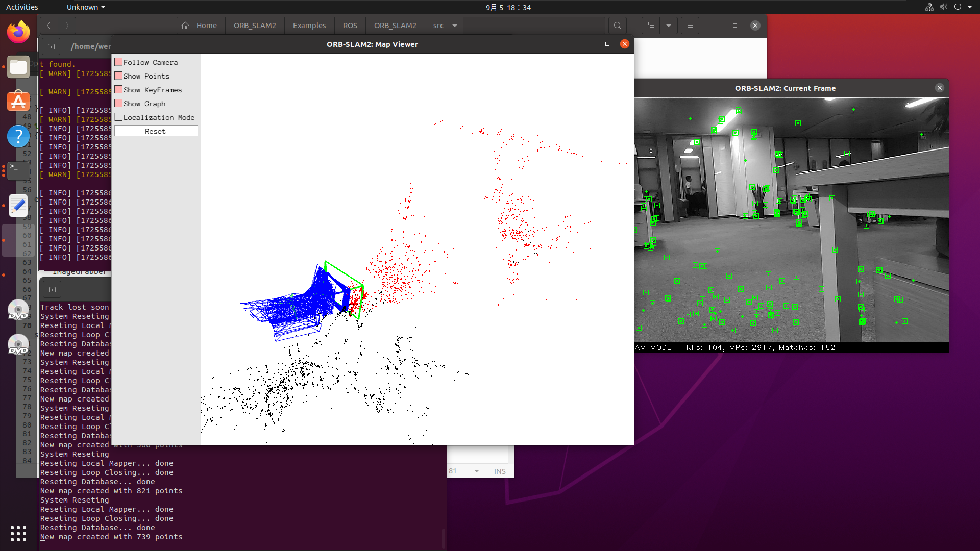This screenshot has height=551, width=980.
Task: Open Firefox from the dock
Action: (18, 33)
